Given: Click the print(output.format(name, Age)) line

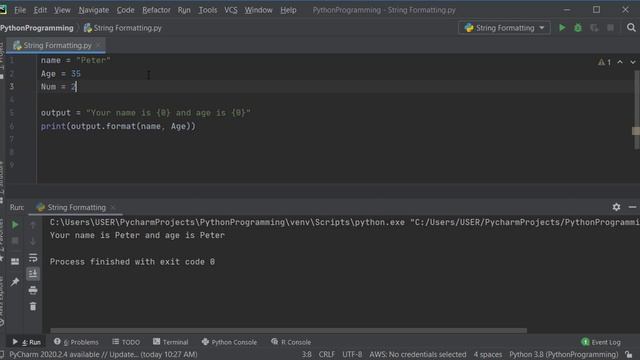Looking at the screenshot, I should click(118, 126).
